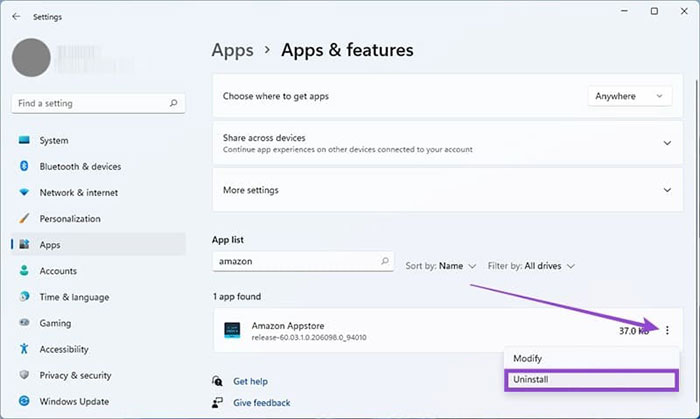
Task: Open Privacy & security settings
Action: point(75,375)
